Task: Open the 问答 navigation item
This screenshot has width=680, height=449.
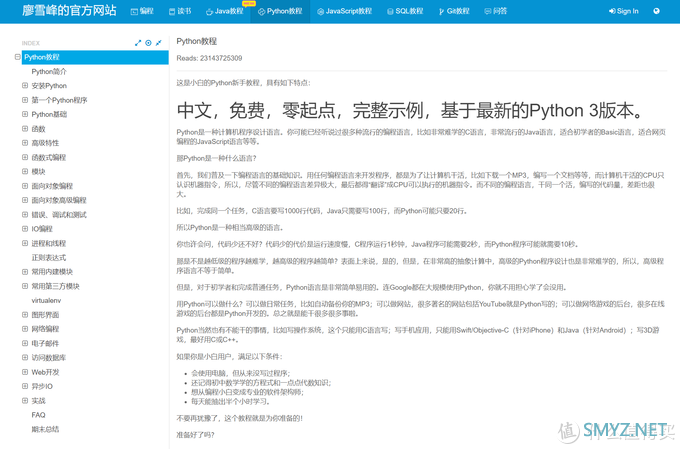Action: (496, 11)
